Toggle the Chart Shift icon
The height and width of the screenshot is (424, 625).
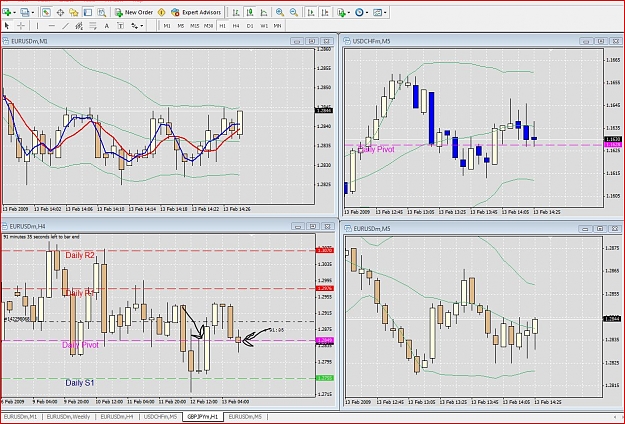[x=325, y=12]
